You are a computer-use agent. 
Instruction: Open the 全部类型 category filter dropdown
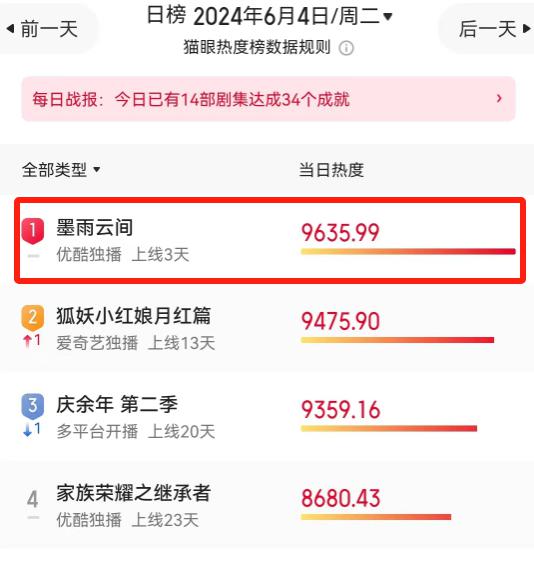pyautogui.click(x=61, y=170)
